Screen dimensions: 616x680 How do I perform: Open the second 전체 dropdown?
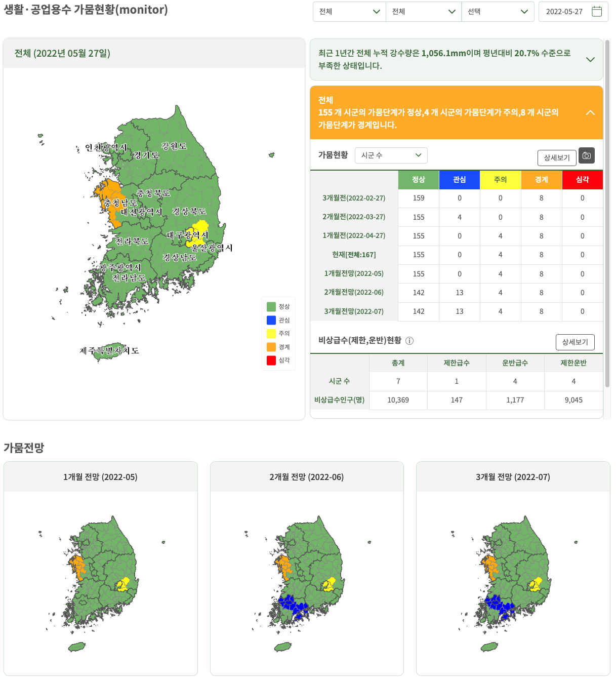423,12
